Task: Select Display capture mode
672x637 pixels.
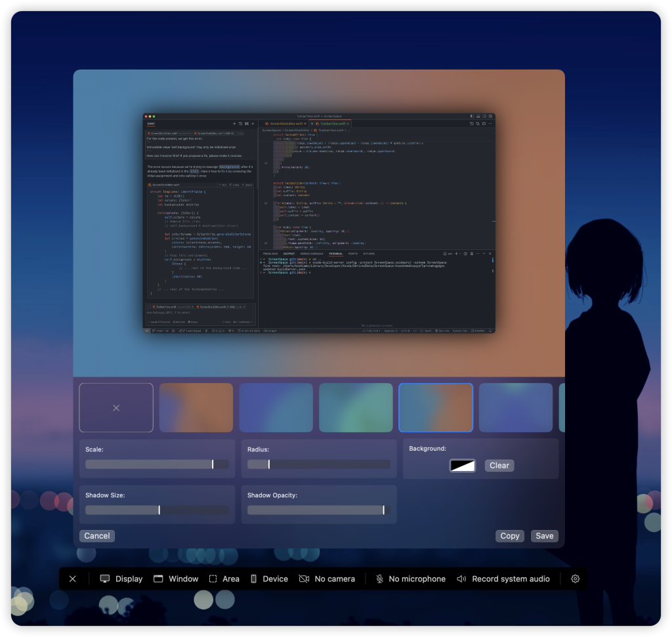Action: point(121,579)
